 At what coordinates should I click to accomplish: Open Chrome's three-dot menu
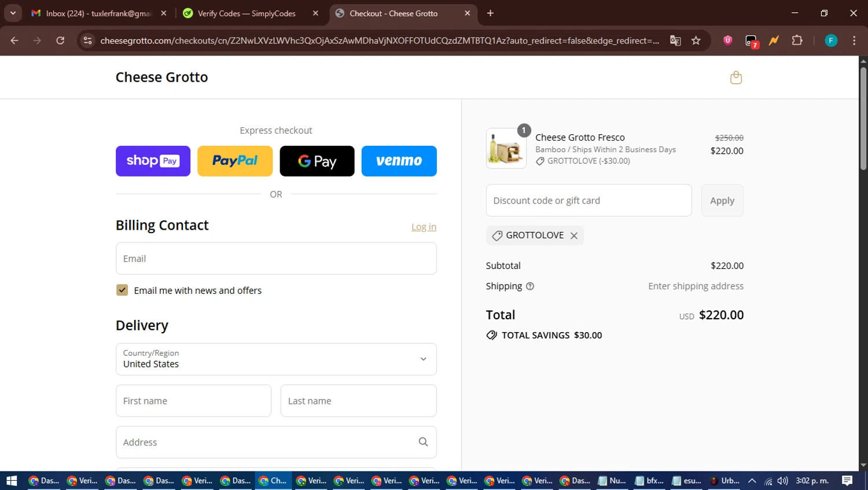click(x=854, y=40)
